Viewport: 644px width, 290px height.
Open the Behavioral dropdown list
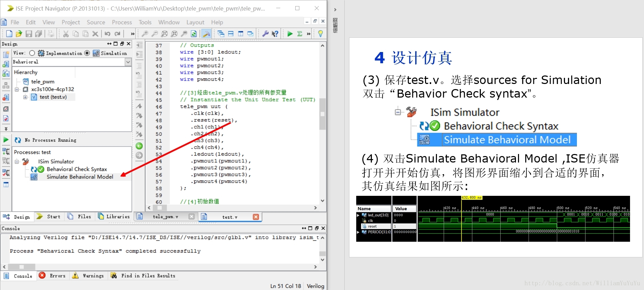(x=128, y=62)
